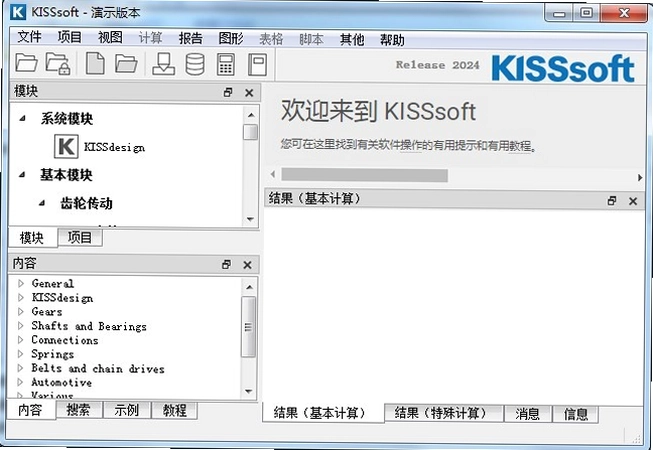Open the 其他 menu

click(x=351, y=40)
